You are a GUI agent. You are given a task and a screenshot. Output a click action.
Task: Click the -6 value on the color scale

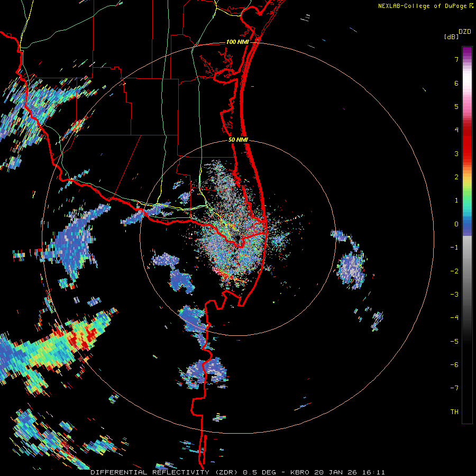(x=454, y=365)
